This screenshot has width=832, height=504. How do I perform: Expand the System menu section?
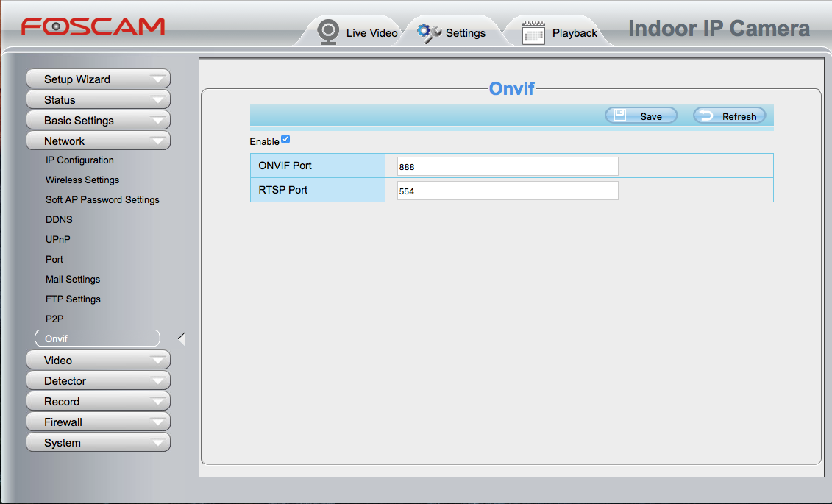(98, 443)
